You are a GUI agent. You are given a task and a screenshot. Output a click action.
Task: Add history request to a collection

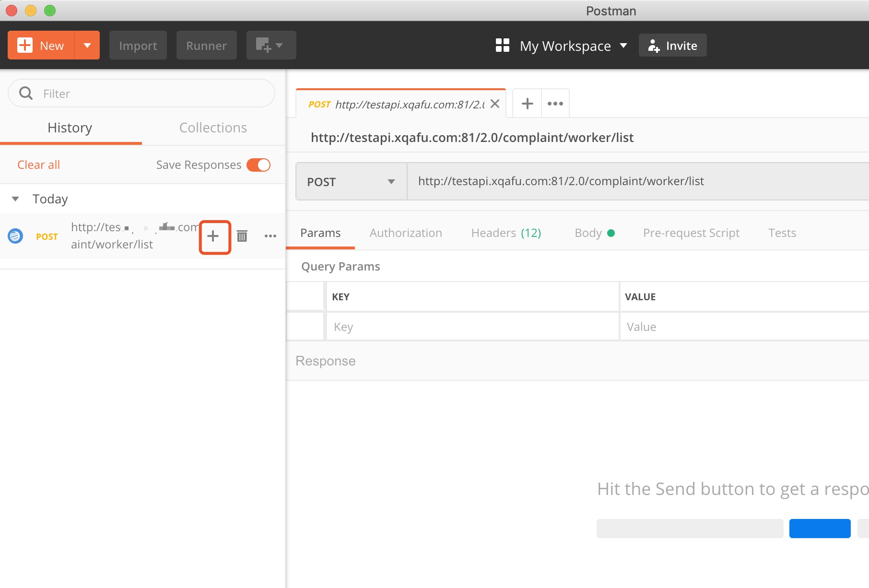tap(213, 236)
